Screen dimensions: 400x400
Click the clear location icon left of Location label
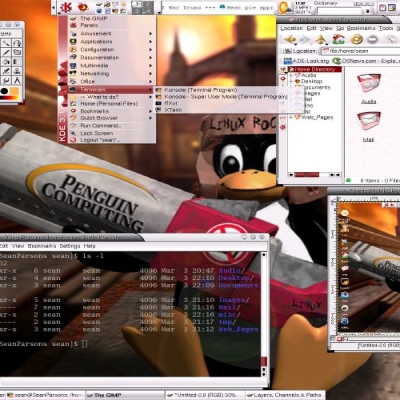pos(287,51)
